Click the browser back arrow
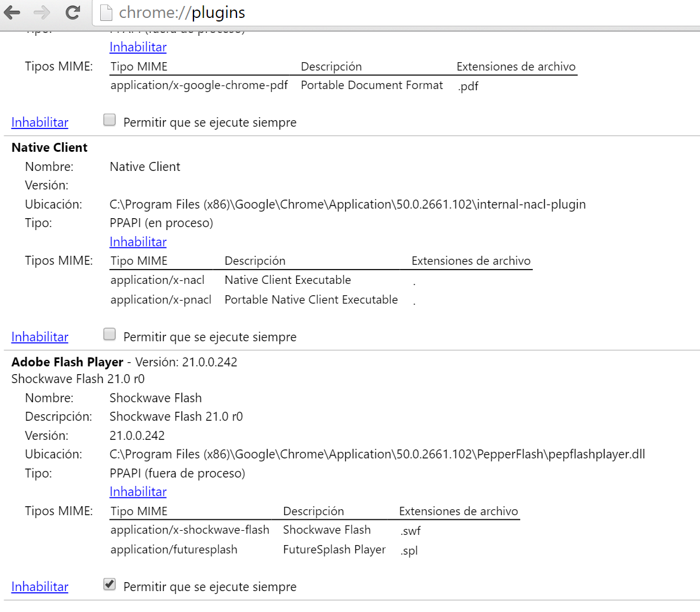700x612 pixels. [12, 13]
